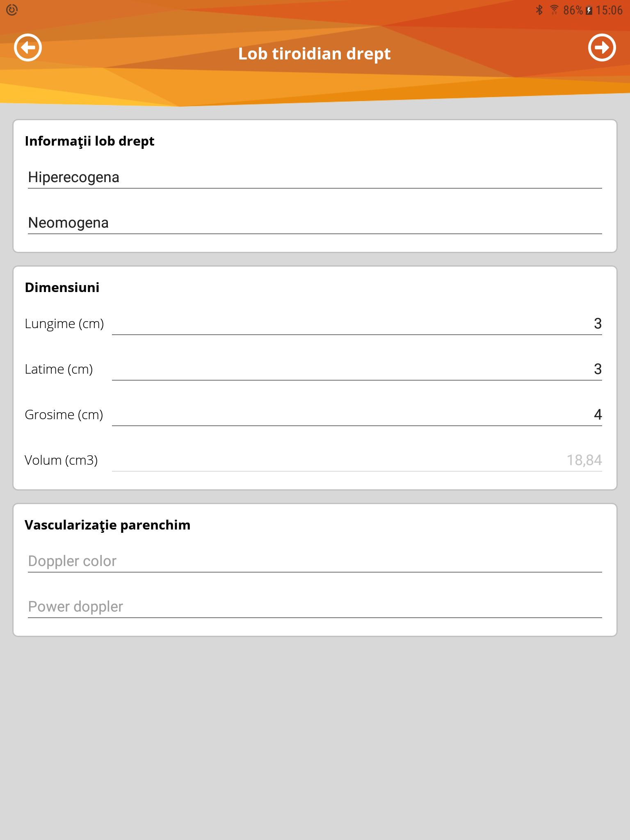This screenshot has width=630, height=840.
Task: Tap the Grosime (cm) label
Action: pos(64,415)
